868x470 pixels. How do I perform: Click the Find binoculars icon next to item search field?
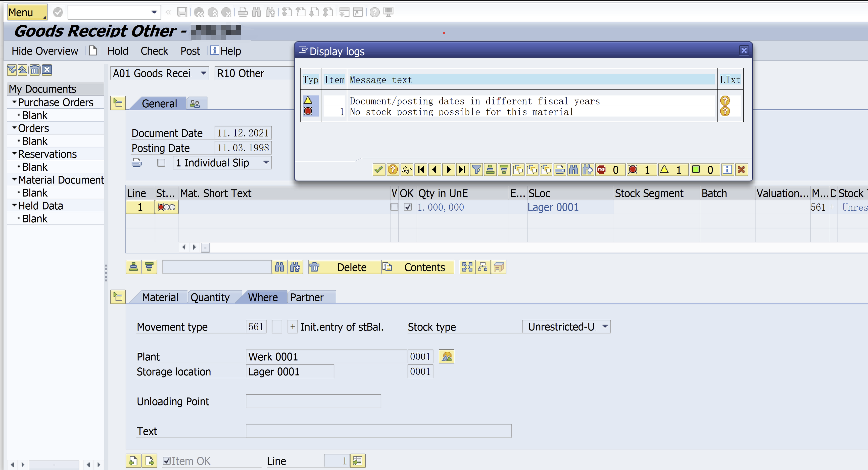coord(280,267)
